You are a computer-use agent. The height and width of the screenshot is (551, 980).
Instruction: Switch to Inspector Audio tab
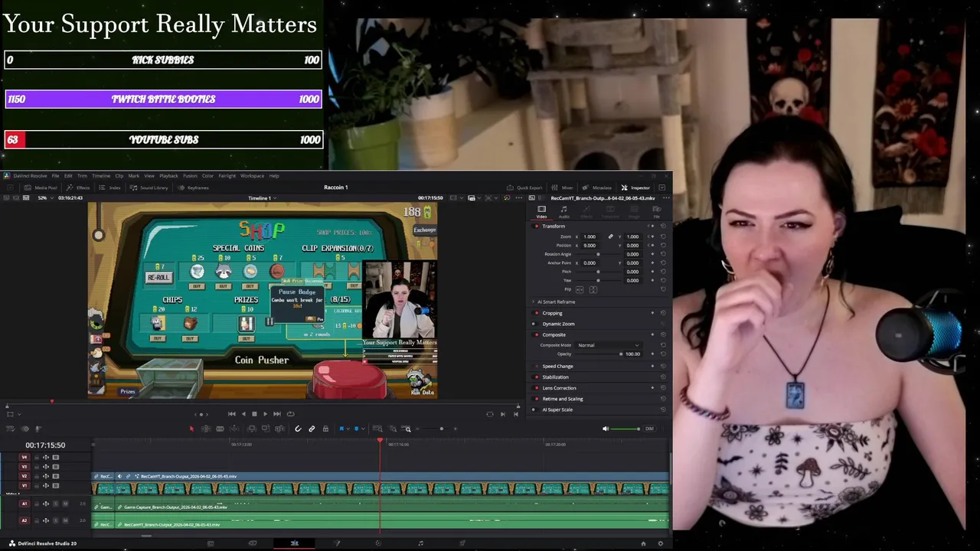tap(564, 211)
